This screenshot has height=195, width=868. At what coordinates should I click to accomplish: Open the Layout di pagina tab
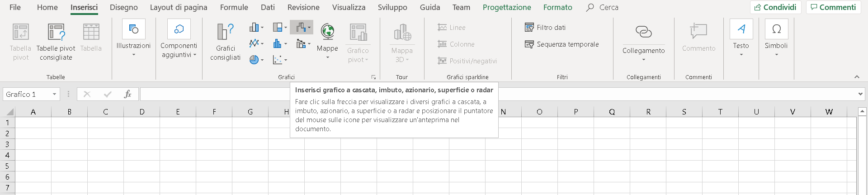(x=179, y=7)
